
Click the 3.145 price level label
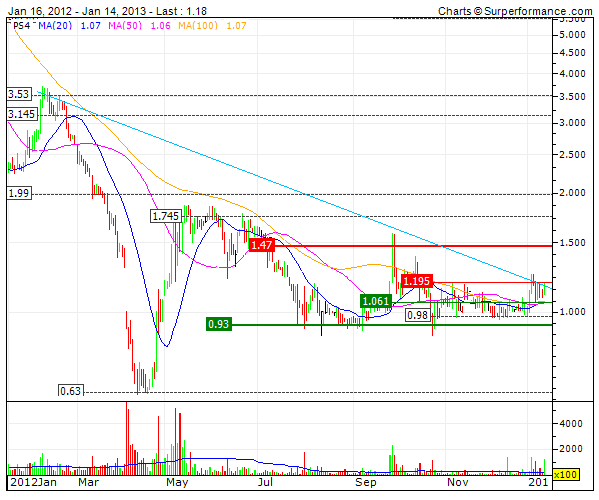[x=22, y=114]
